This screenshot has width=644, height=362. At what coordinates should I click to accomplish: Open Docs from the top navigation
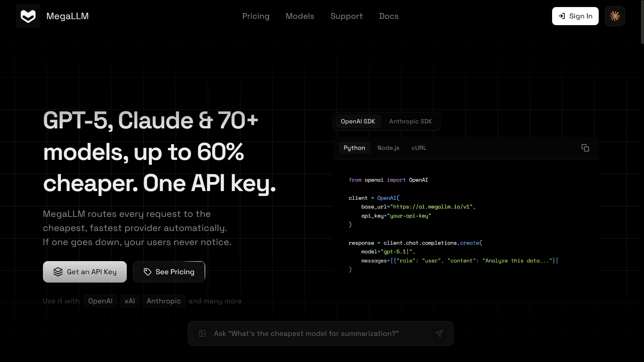tap(389, 16)
